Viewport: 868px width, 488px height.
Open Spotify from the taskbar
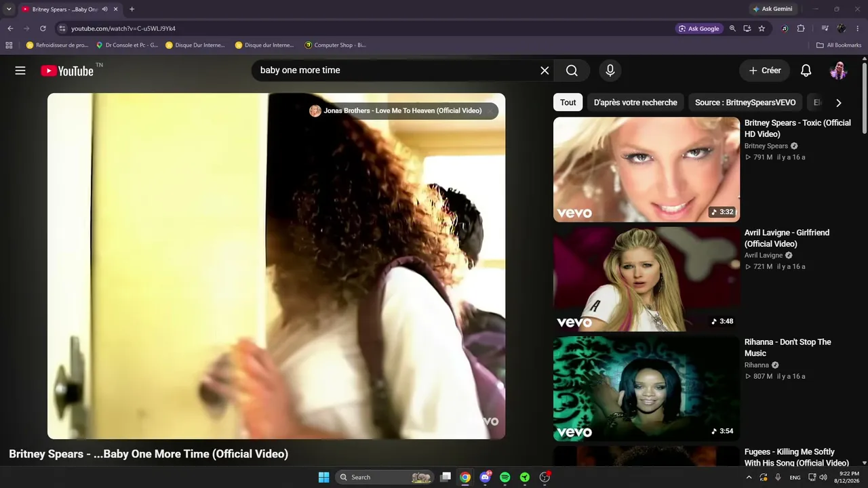tap(505, 477)
